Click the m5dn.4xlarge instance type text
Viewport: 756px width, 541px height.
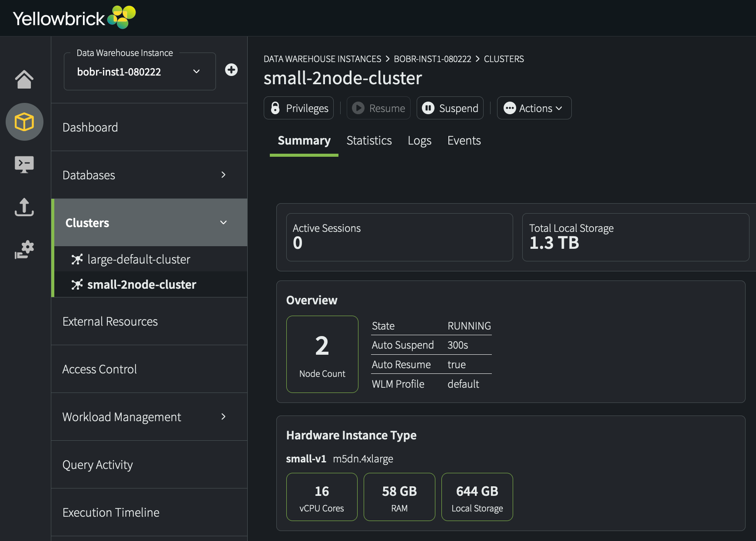point(363,459)
